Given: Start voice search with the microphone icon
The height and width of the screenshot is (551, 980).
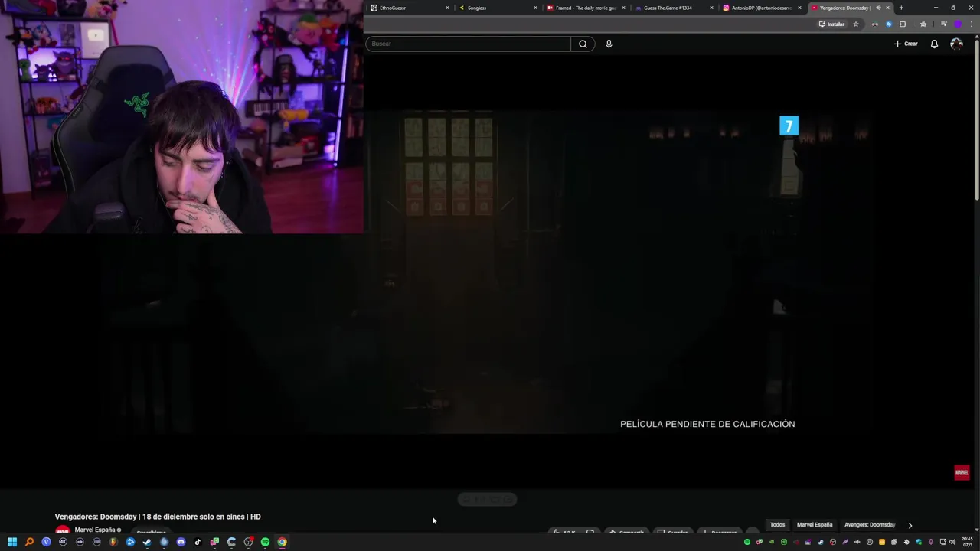Looking at the screenshot, I should 609,44.
